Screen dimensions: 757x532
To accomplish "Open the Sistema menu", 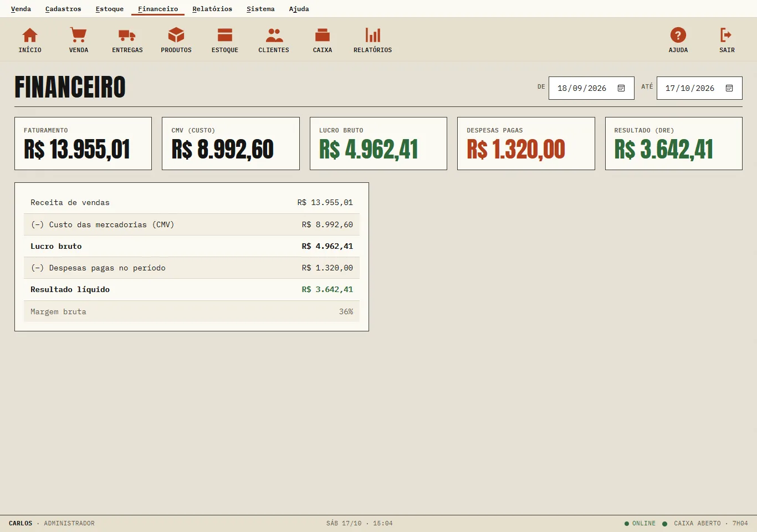I will click(x=260, y=9).
